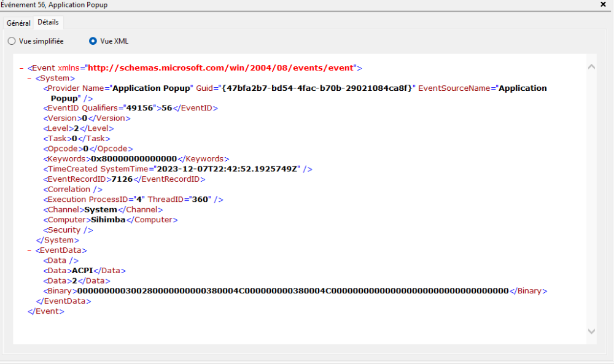Select the Vue XML radio option
Image resolution: width=614 pixels, height=364 pixels.
(93, 41)
